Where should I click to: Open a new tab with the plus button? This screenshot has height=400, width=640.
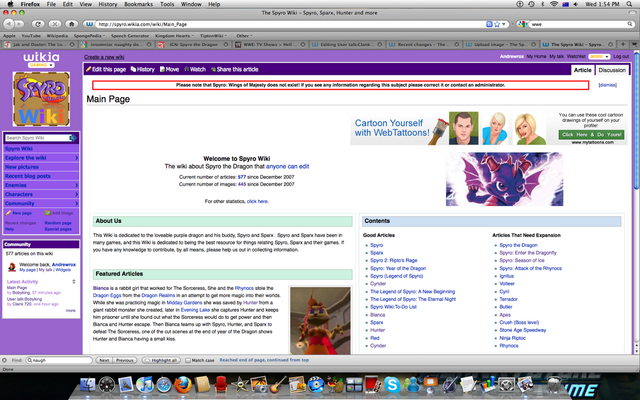pos(623,44)
